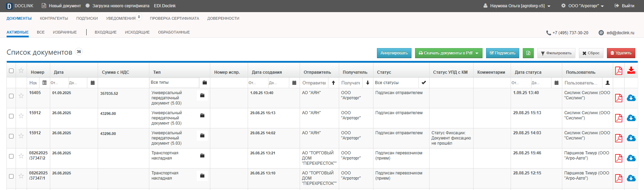The image size is (644, 190).
Task: Check the box for document 08262025/37347/1
Action: point(11,176)
